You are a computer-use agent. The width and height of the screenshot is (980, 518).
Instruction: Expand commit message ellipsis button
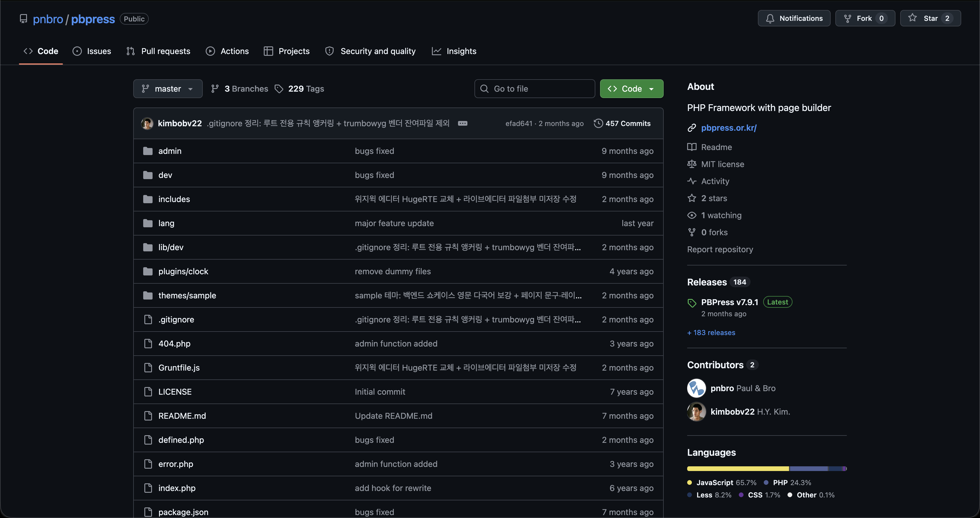click(x=463, y=123)
